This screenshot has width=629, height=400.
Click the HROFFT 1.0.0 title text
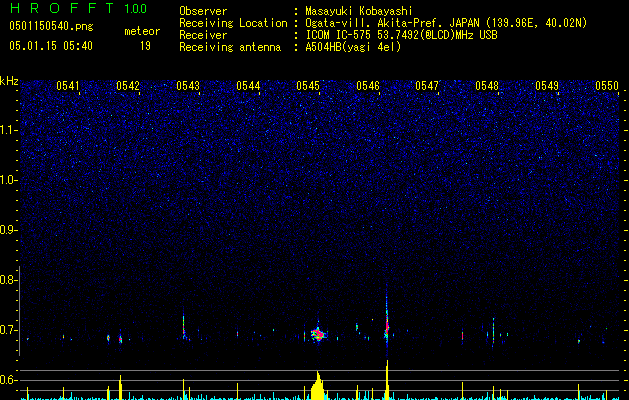pyautogui.click(x=78, y=8)
